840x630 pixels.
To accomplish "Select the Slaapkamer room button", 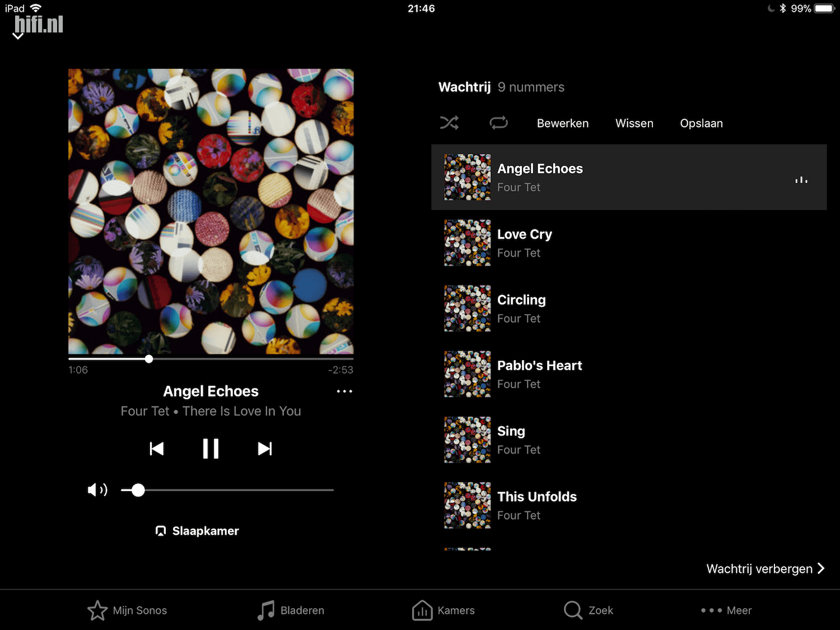I will tap(197, 531).
